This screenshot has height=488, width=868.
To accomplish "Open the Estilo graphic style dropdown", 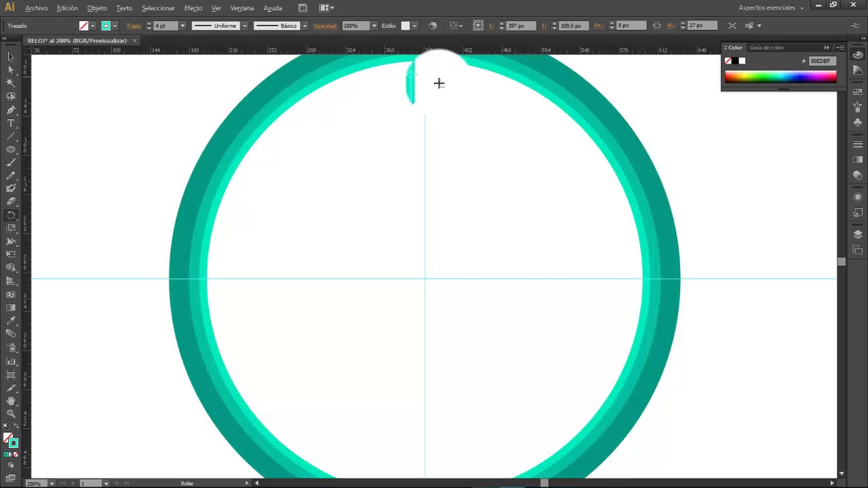I will [415, 26].
